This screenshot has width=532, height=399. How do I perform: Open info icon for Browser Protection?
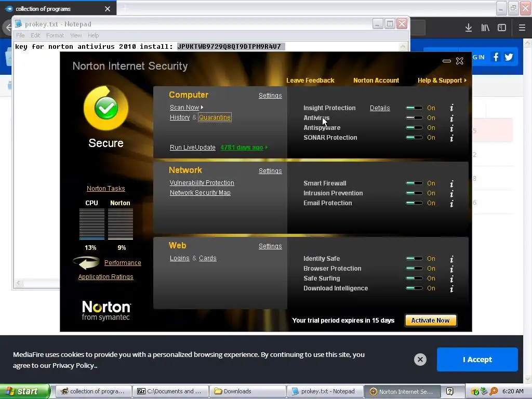[451, 269]
